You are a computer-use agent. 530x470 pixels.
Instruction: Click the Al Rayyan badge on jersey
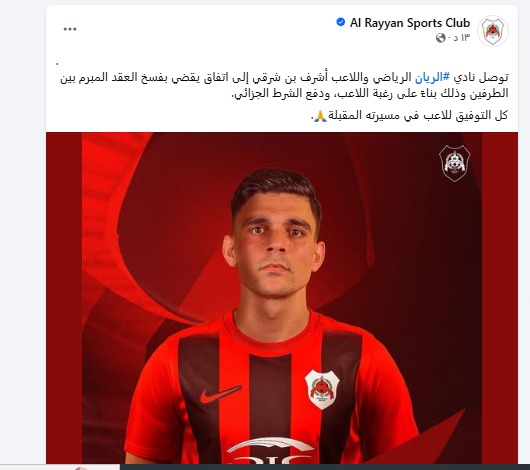point(322,389)
